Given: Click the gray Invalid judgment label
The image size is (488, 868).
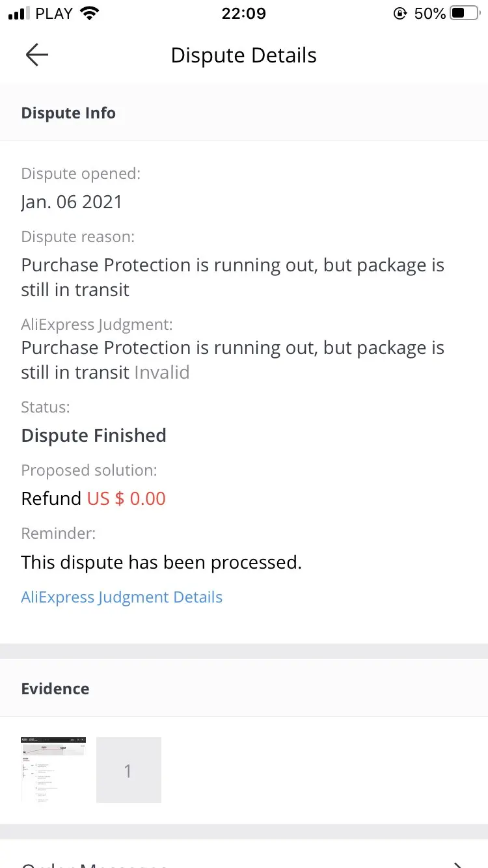Looking at the screenshot, I should (x=162, y=372).
